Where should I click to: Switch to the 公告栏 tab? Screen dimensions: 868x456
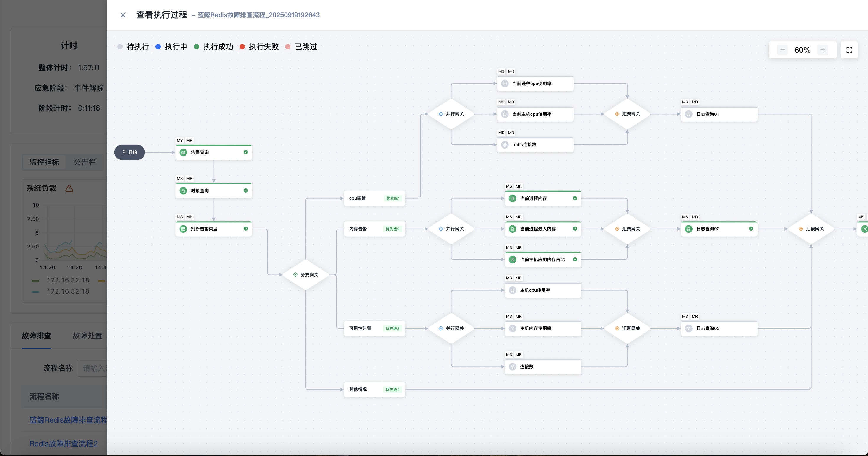tap(84, 162)
